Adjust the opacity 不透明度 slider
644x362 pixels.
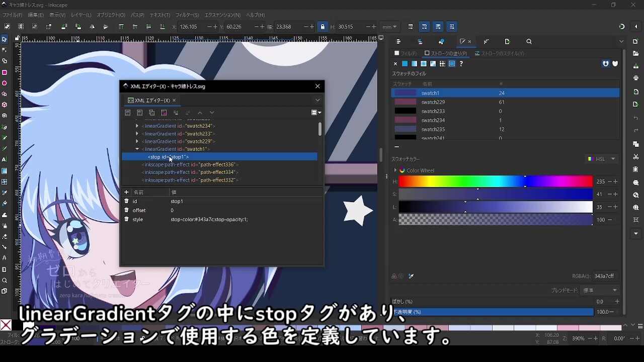[x=493, y=312]
